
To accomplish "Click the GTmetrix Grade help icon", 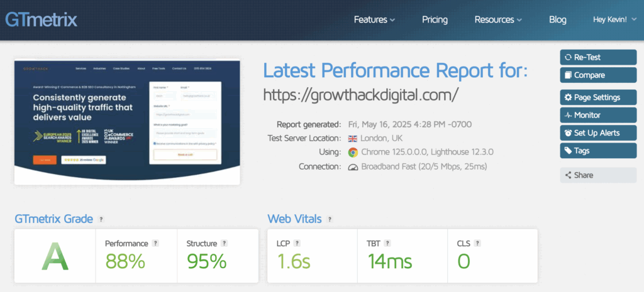I will click(101, 219).
